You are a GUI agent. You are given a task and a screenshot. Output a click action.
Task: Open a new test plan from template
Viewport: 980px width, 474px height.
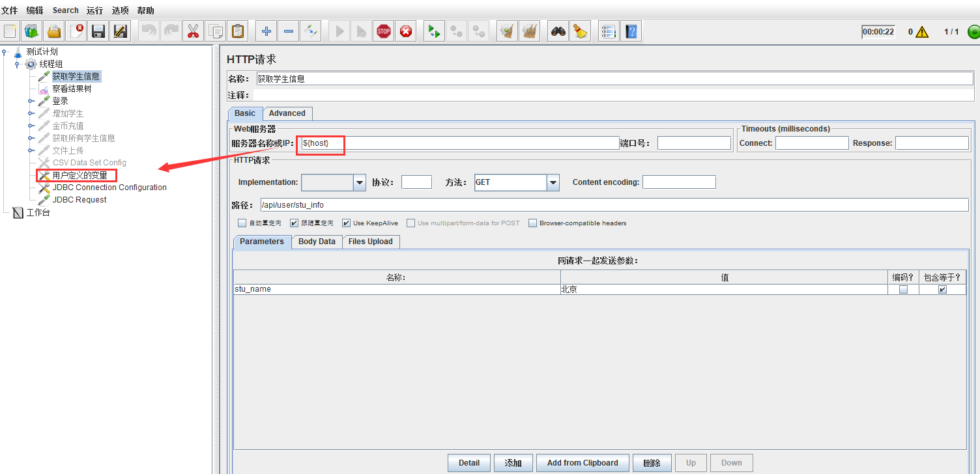coord(32,31)
